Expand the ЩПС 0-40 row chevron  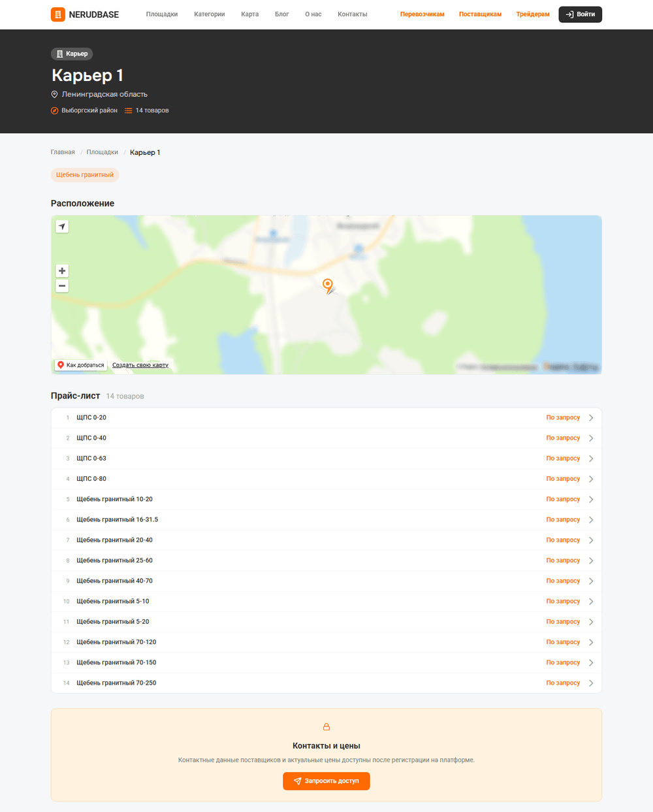click(x=591, y=438)
